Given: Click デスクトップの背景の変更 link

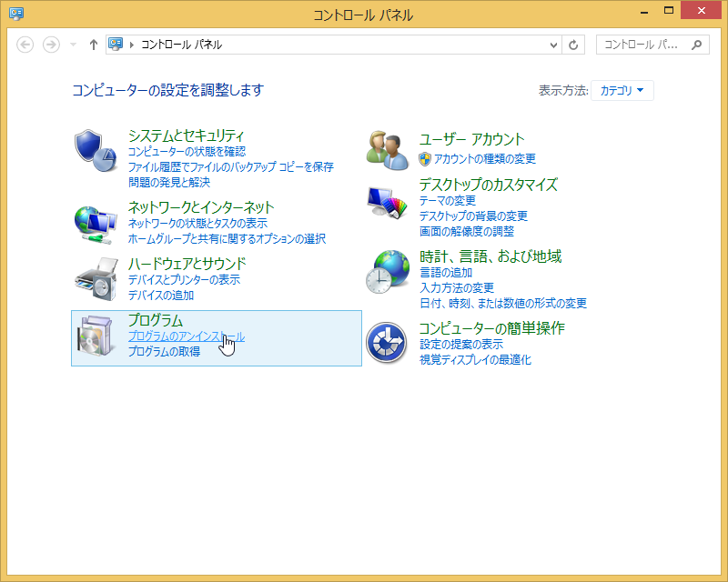Looking at the screenshot, I should pyautogui.click(x=473, y=216).
